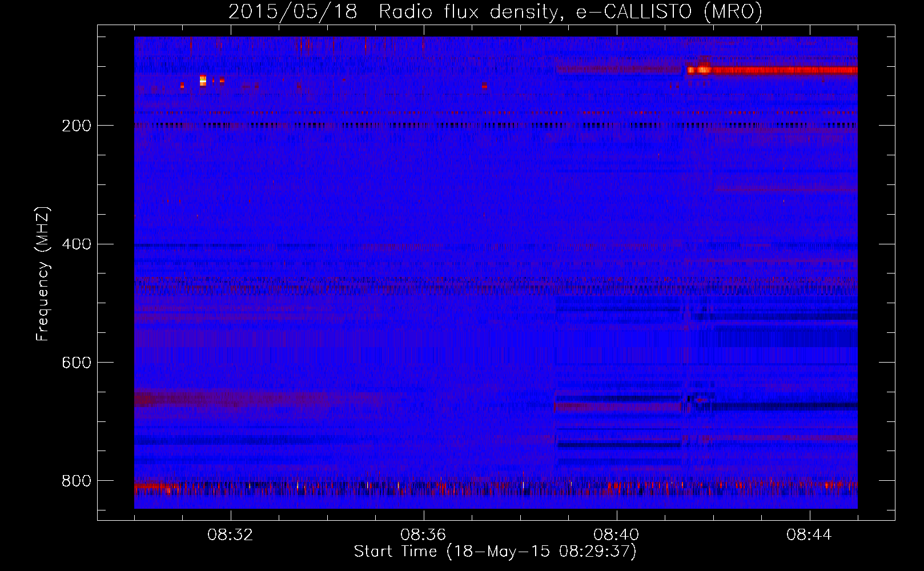This screenshot has height=571, width=924.
Task: Click the bright red emission band at top right
Action: coord(772,70)
